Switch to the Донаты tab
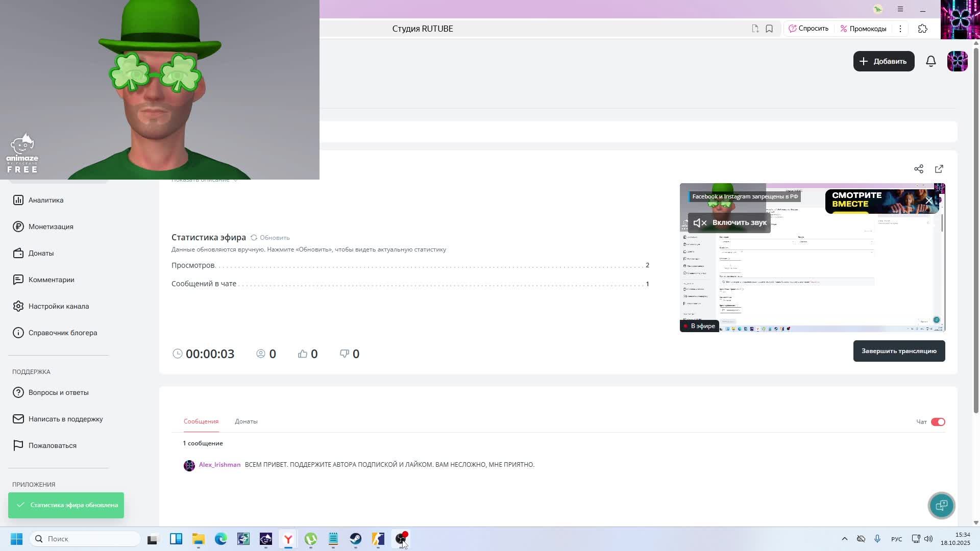Image resolution: width=980 pixels, height=551 pixels. point(246,421)
